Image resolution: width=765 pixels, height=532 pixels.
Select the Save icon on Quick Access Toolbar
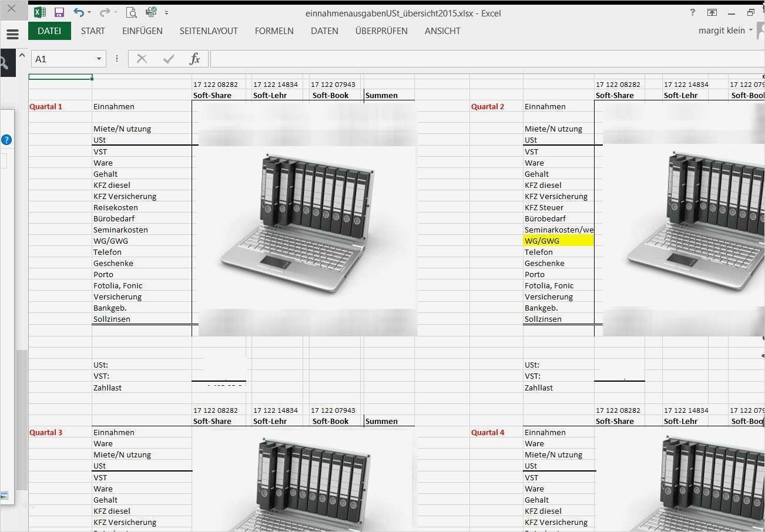(59, 12)
